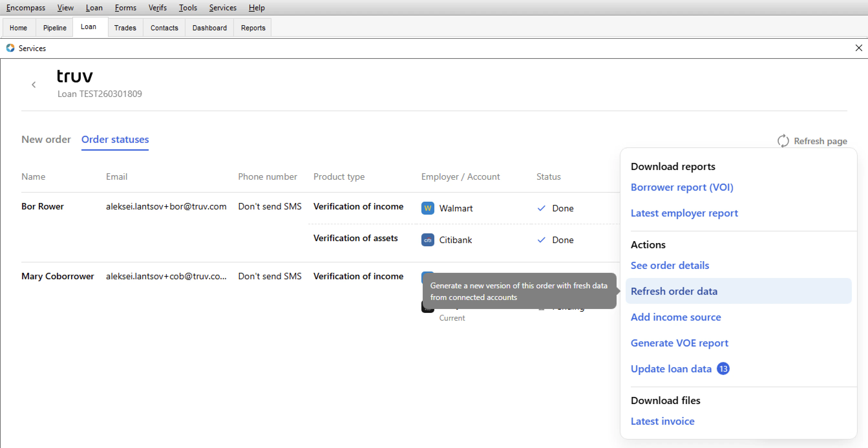Open the Latest employer report

[x=684, y=213]
